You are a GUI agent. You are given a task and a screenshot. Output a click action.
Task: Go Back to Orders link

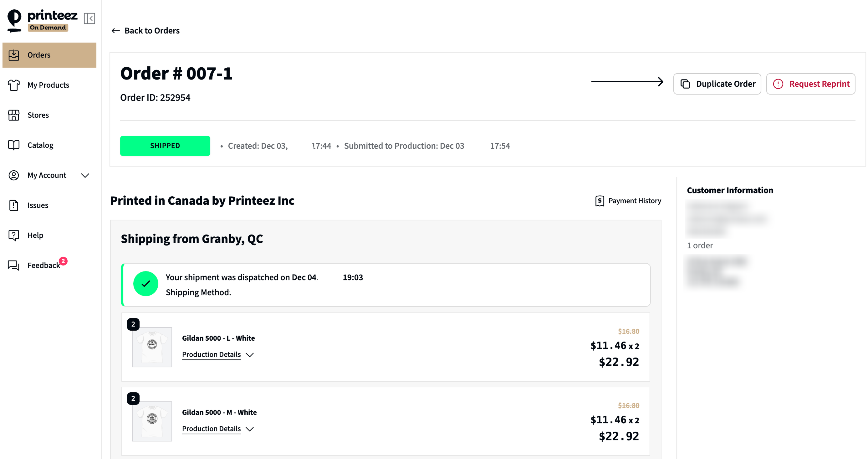[146, 31]
